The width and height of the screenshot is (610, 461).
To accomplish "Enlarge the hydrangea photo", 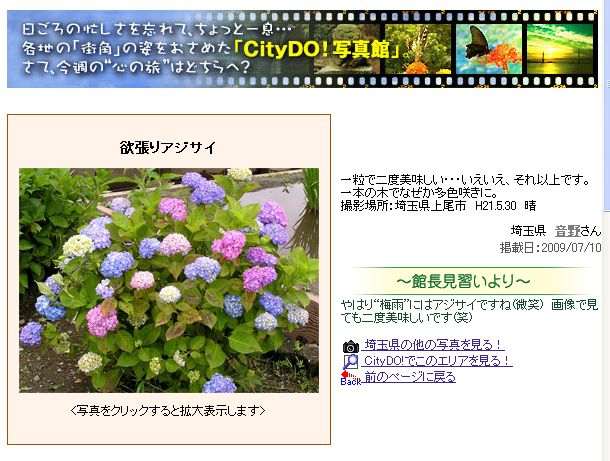I will pyautogui.click(x=168, y=280).
